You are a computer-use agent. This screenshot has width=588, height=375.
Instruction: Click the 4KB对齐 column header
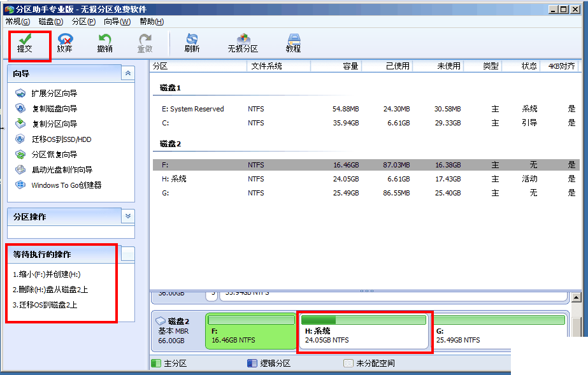[561, 66]
